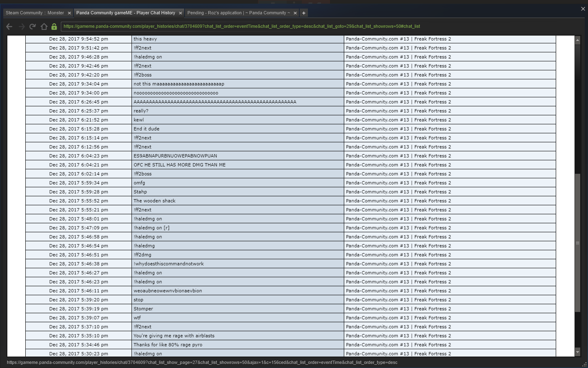Select the "!whydoesthiscommandnotwork" chat message

point(169,264)
